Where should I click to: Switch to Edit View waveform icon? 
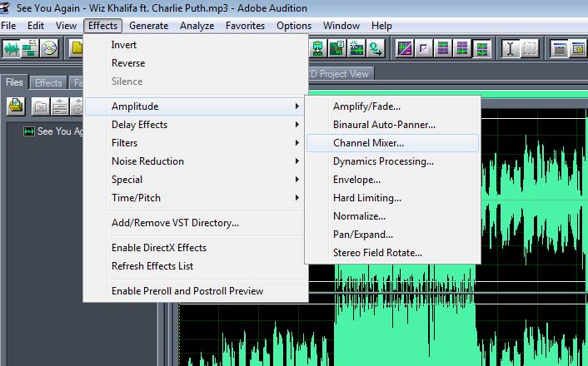click(x=12, y=48)
